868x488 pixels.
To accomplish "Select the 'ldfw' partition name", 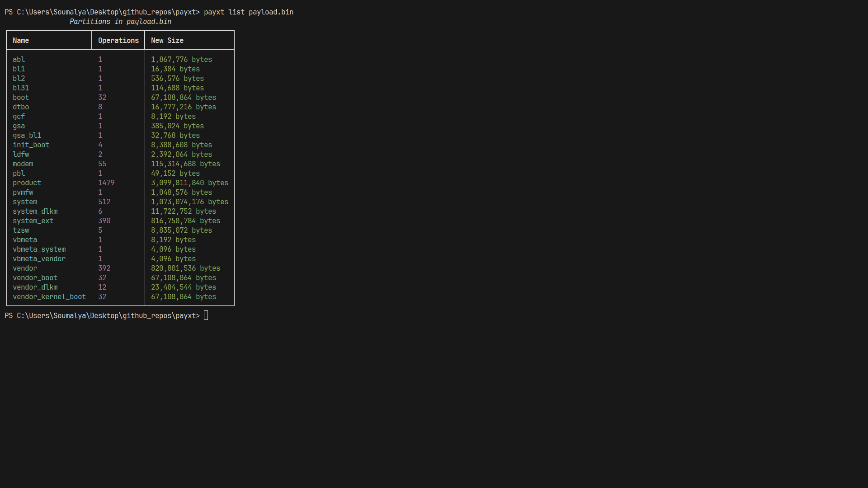I will tap(21, 155).
